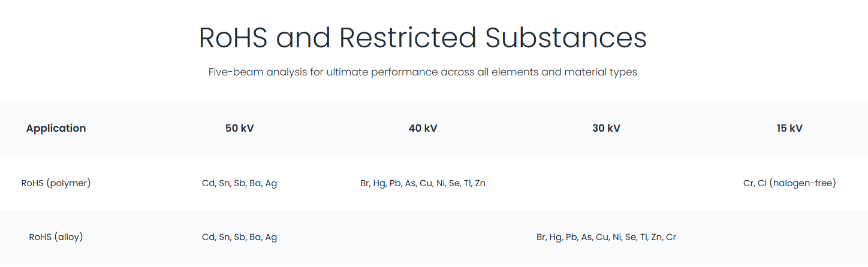Click the Cr, Cl (halogen-free) cell
The width and height of the screenshot is (868, 267).
pyautogui.click(x=789, y=183)
